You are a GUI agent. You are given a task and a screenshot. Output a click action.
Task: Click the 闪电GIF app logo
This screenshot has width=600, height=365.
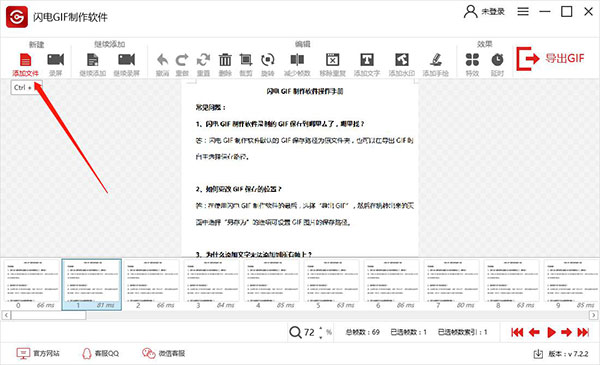tap(17, 17)
